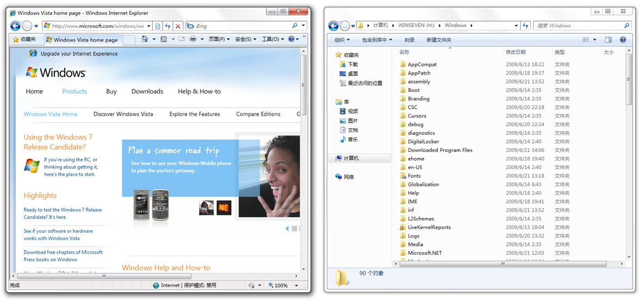
Task: Click the 刻录 button in Explorer
Action: 410,40
